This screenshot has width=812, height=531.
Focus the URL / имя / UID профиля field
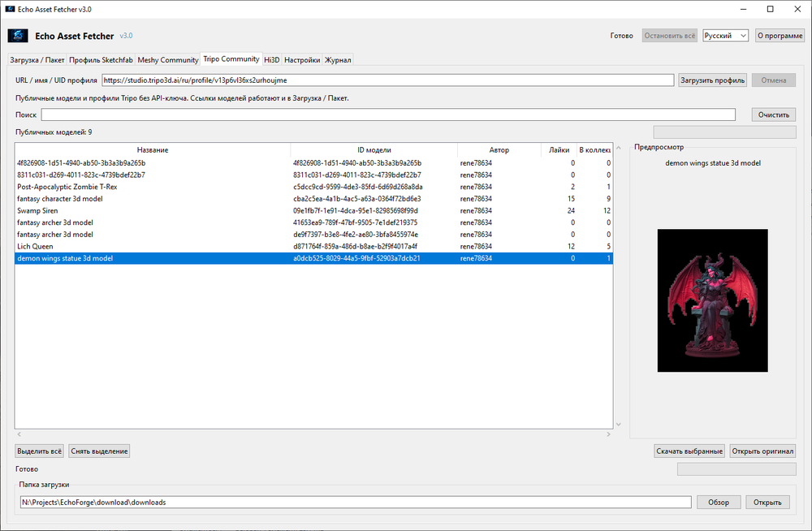[x=388, y=80]
